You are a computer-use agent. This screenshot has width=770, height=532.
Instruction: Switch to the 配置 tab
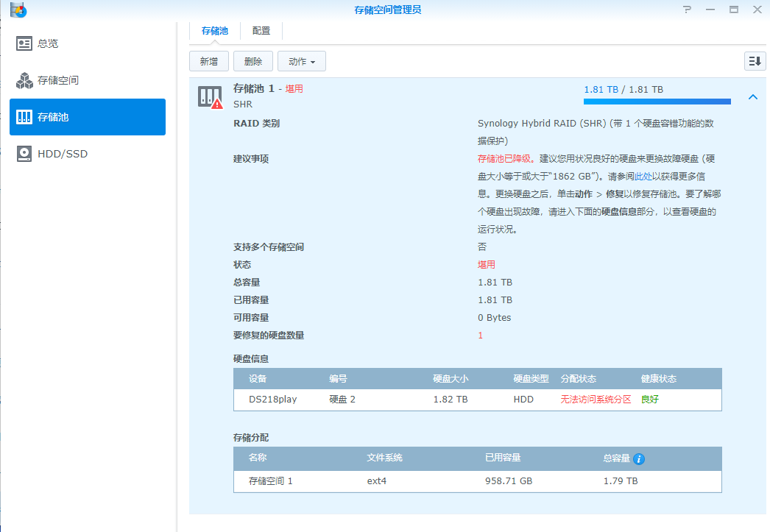[261, 31]
